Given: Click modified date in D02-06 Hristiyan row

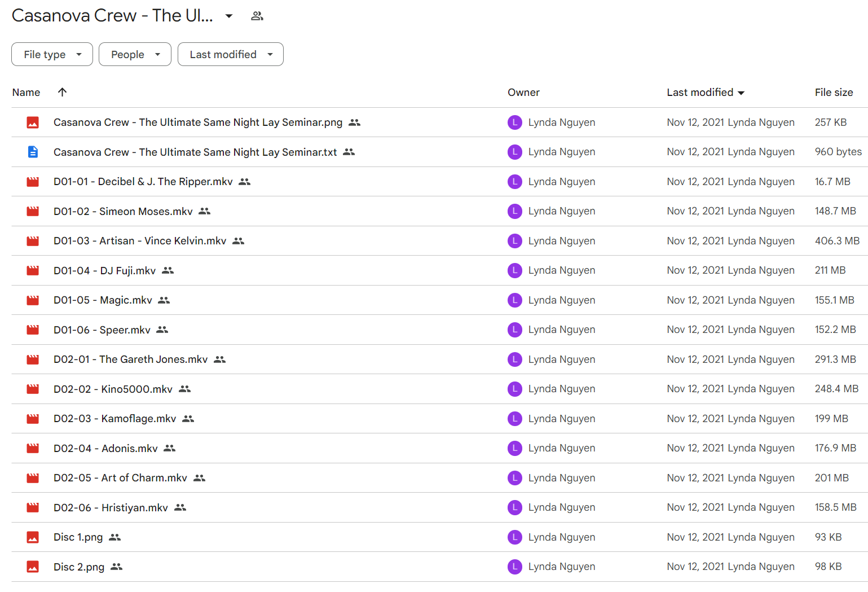Looking at the screenshot, I should pyautogui.click(x=730, y=507).
